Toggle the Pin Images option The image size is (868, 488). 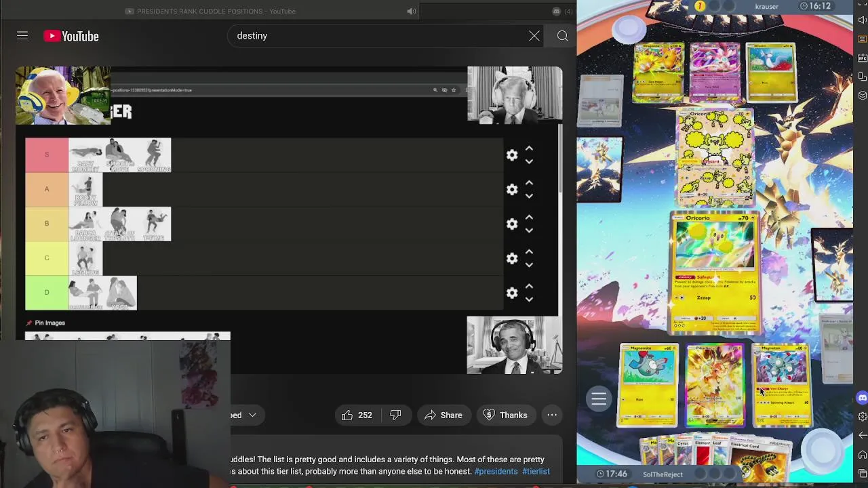click(45, 323)
